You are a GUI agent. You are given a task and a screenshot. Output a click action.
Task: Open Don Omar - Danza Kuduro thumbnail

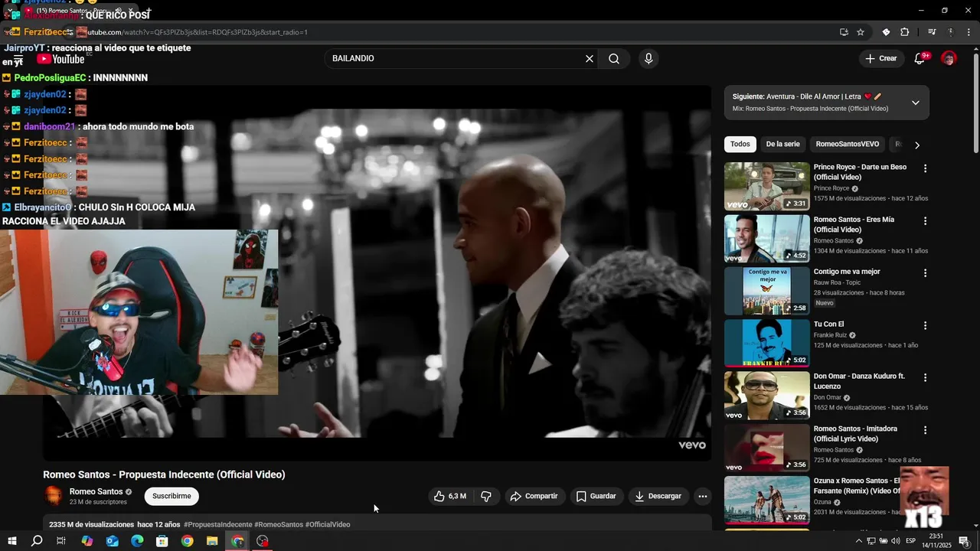(x=766, y=396)
